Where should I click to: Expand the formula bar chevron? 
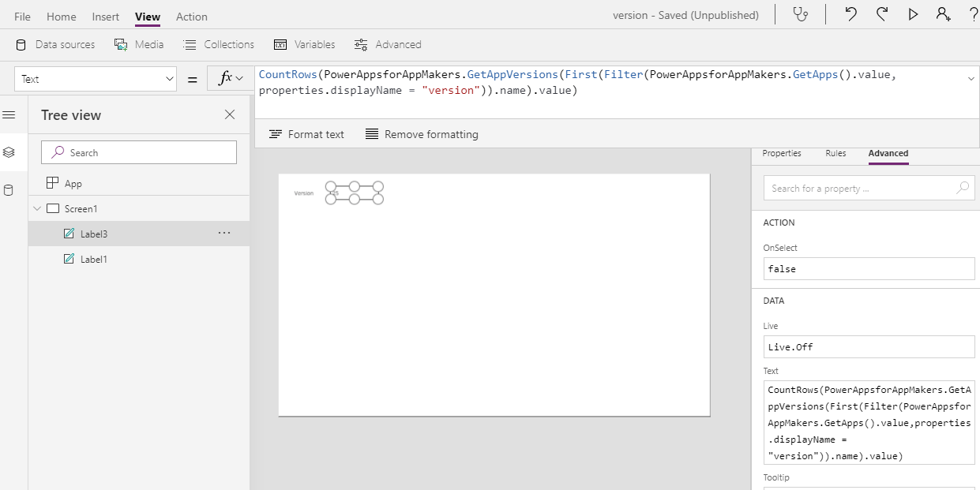pyautogui.click(x=971, y=78)
